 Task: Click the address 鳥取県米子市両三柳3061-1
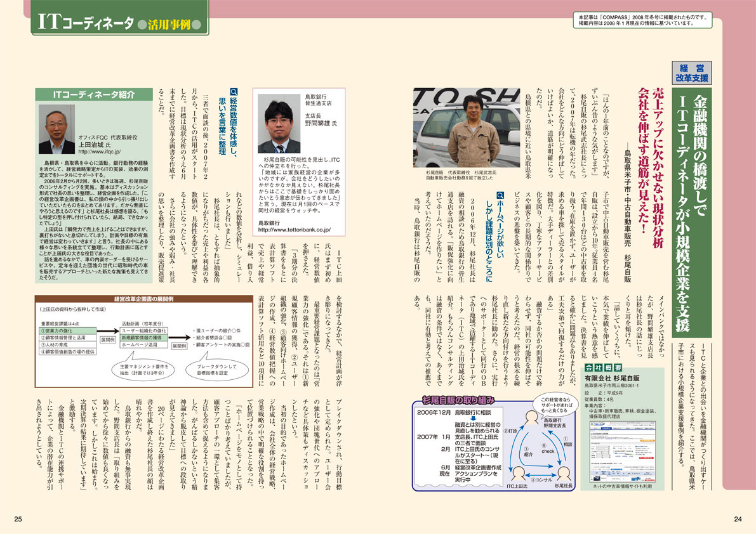click(611, 386)
